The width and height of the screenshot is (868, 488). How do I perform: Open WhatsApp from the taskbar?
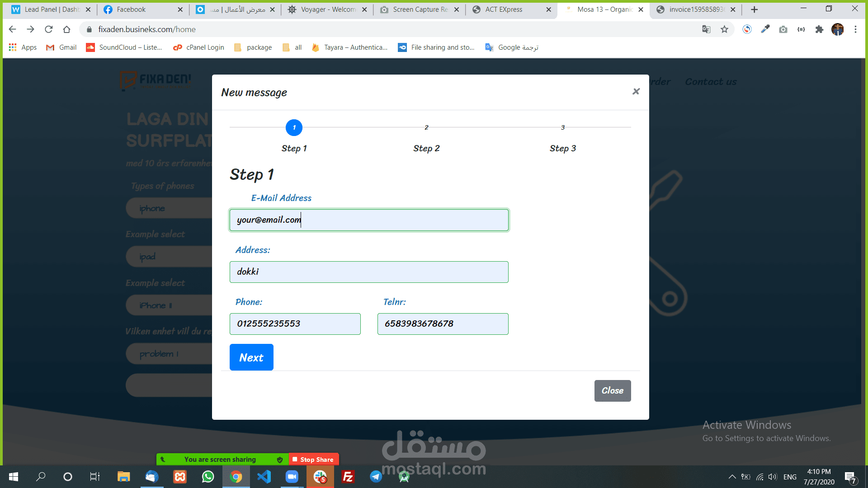[208, 477]
